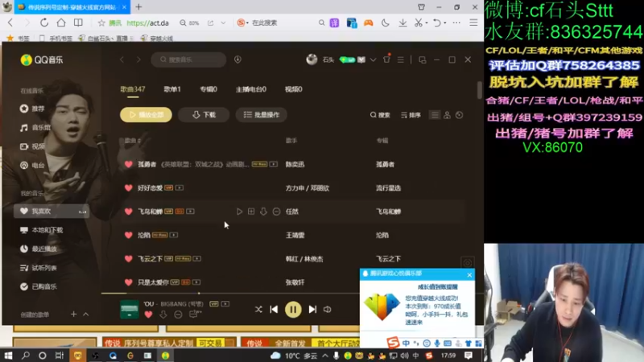The height and width of the screenshot is (362, 644).
Task: Switch to the 主播电台0 tab
Action: 251,89
